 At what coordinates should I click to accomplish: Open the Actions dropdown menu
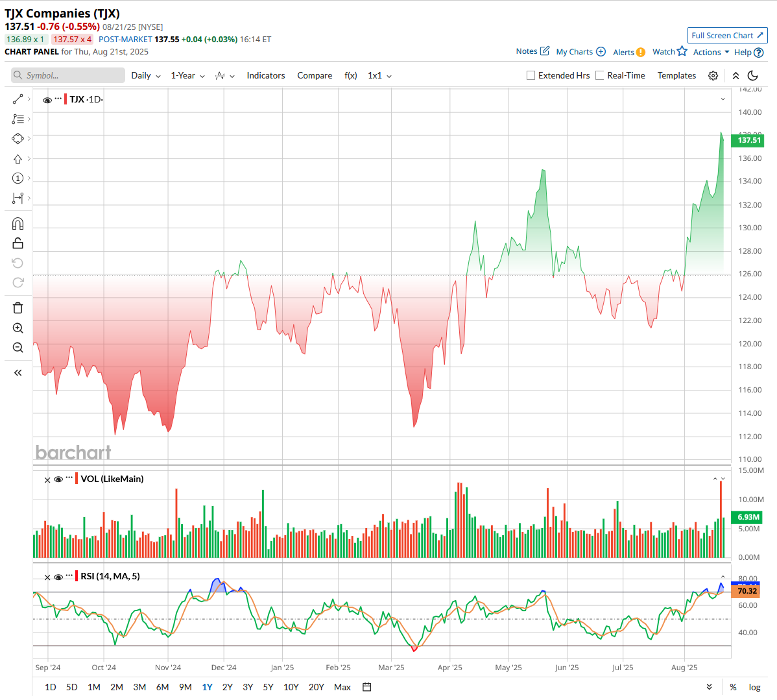[711, 52]
